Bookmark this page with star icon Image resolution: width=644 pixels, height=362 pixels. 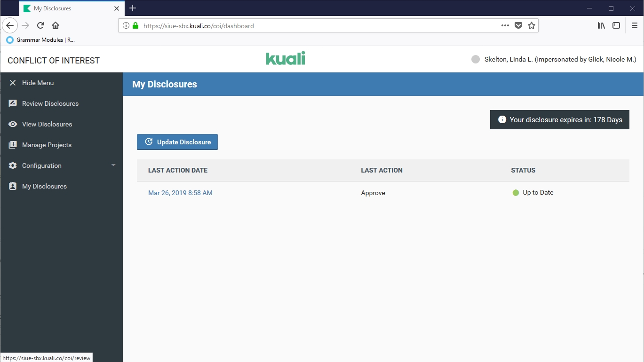click(x=532, y=26)
